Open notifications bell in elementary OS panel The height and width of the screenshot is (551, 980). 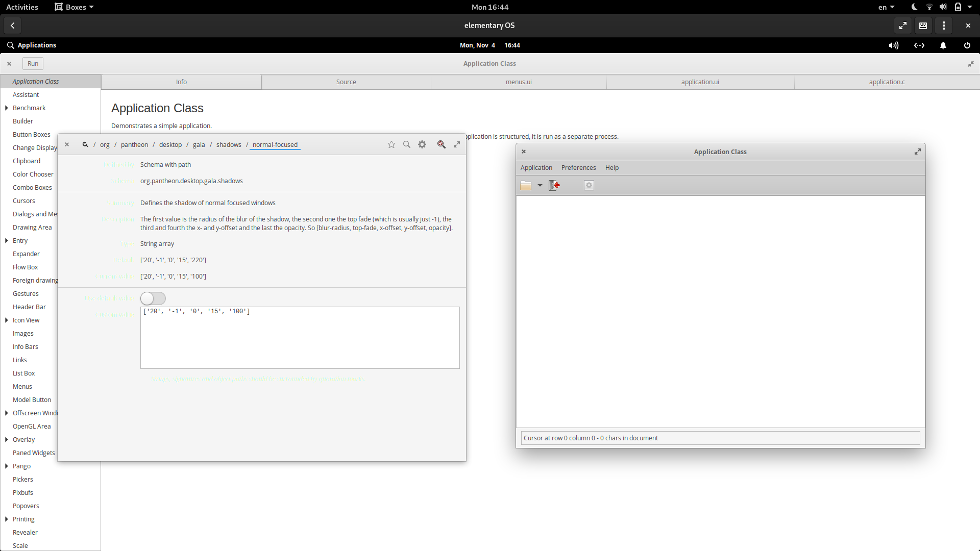pos(943,45)
